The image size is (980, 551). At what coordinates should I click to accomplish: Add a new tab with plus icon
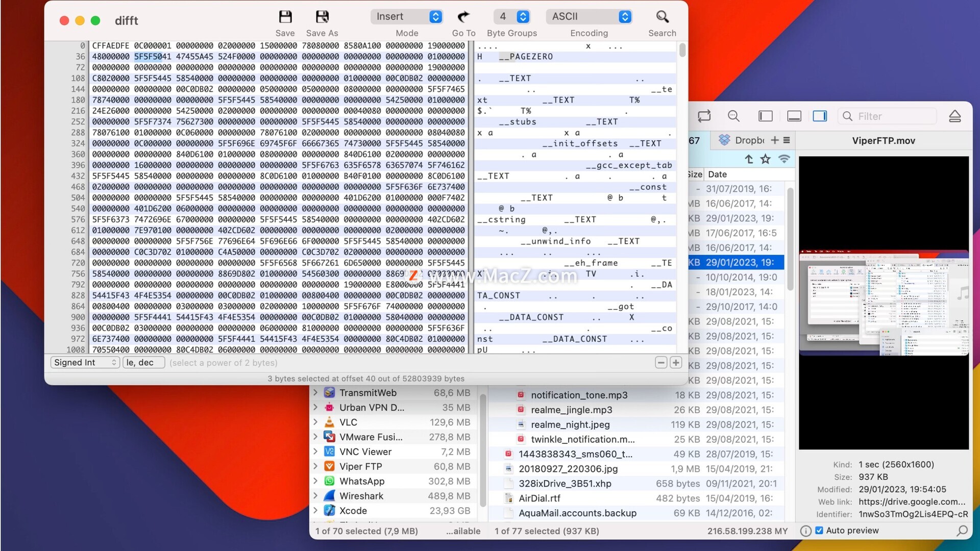click(x=775, y=140)
